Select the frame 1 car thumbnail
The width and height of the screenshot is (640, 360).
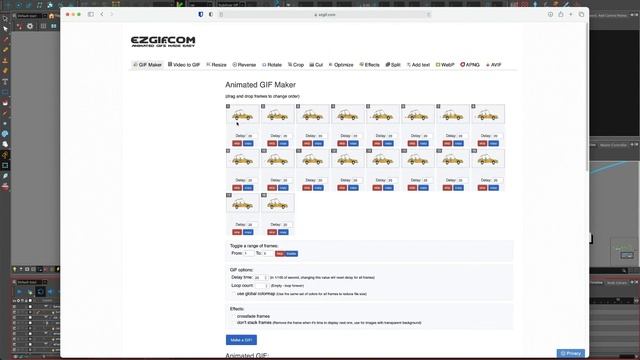click(242, 115)
